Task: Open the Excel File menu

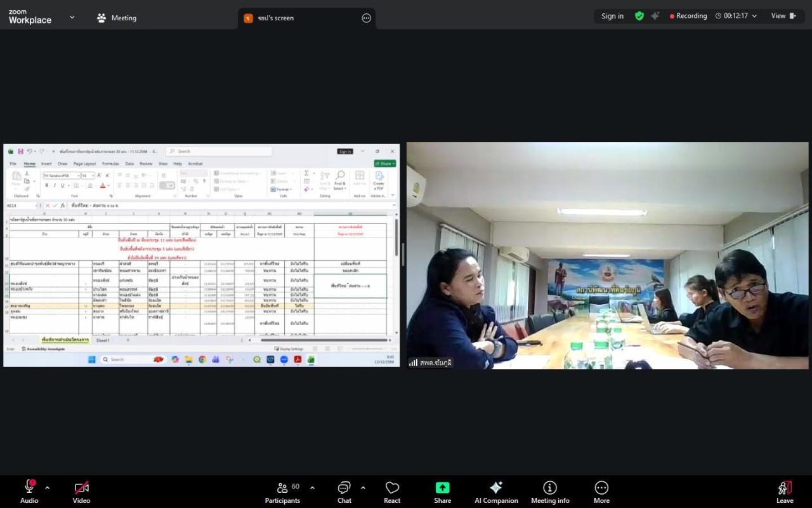Action: pyautogui.click(x=13, y=164)
